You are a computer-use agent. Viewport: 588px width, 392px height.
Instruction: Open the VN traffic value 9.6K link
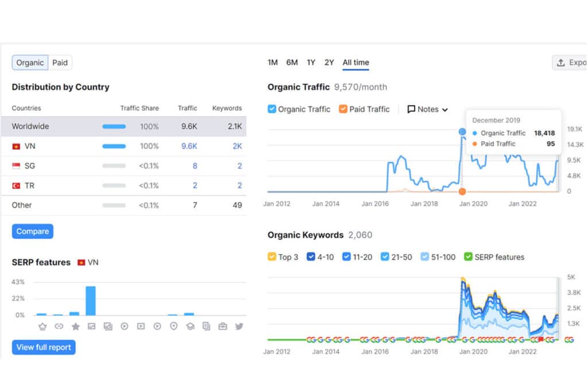(x=189, y=146)
